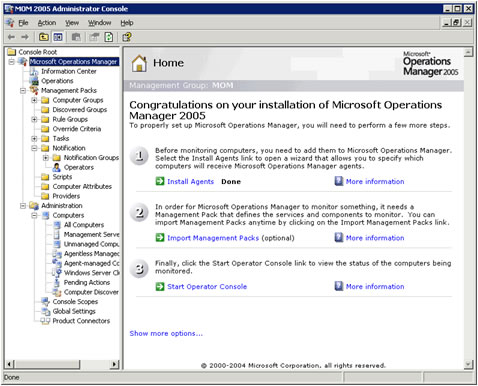Expand the Computer Groups node

(x=34, y=100)
